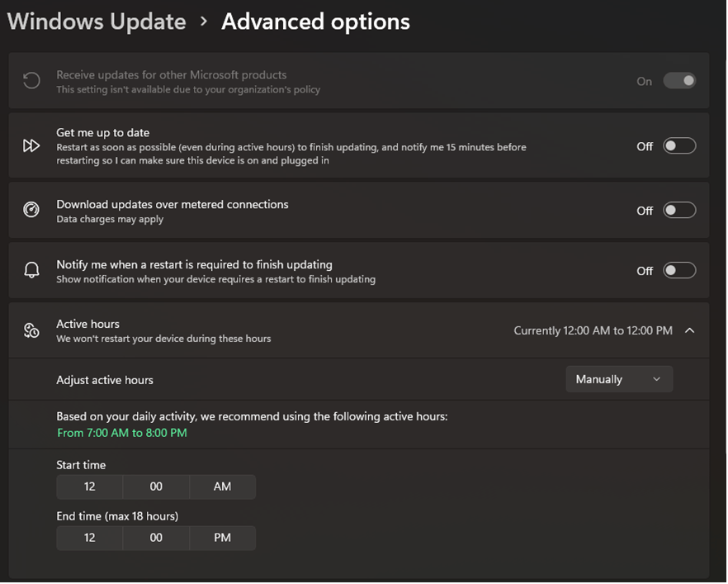Viewport: 728px width, 584px height.
Task: Click the bell icon for restart notifications
Action: [x=31, y=270]
